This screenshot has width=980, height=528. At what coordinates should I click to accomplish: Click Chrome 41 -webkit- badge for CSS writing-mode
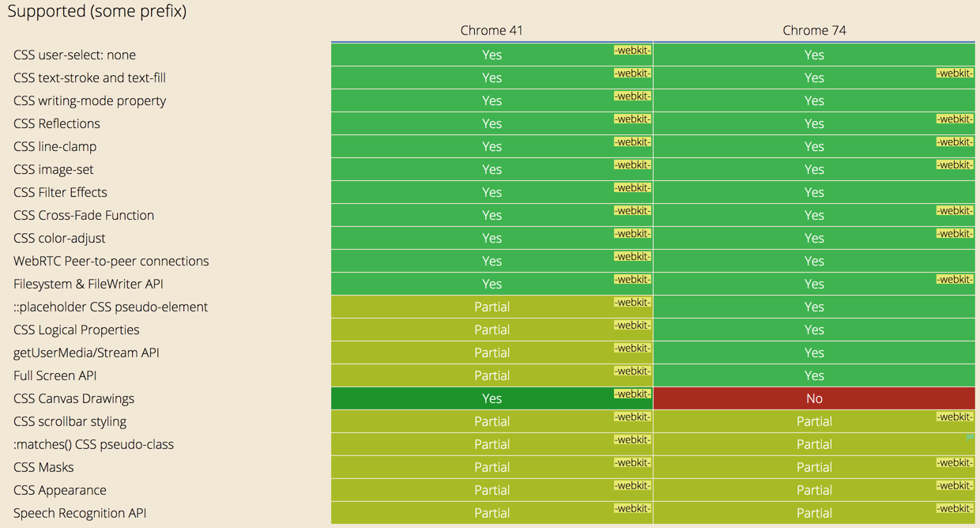coord(632,96)
